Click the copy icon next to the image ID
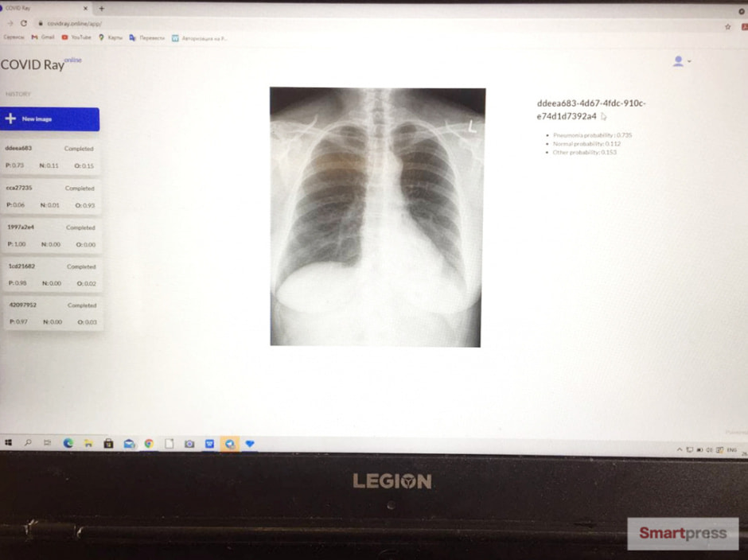 [603, 116]
